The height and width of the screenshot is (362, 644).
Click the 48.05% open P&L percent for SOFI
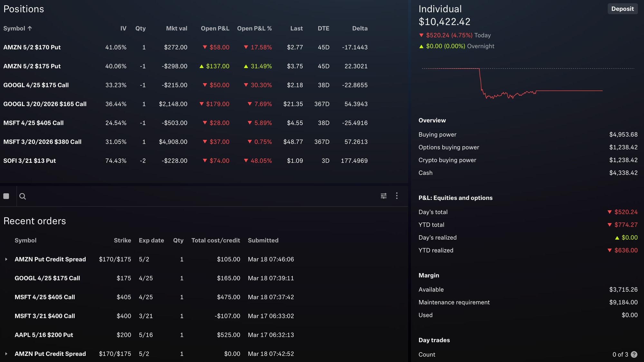click(258, 161)
